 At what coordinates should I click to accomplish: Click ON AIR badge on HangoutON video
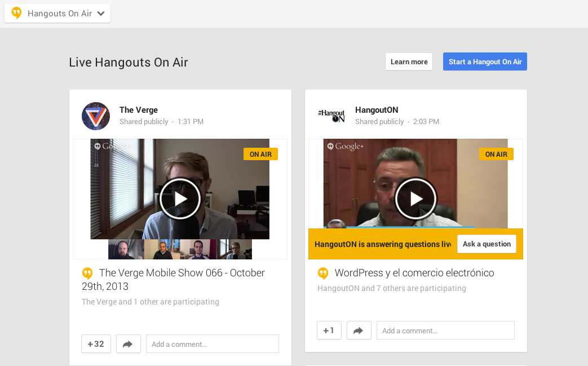pos(496,154)
